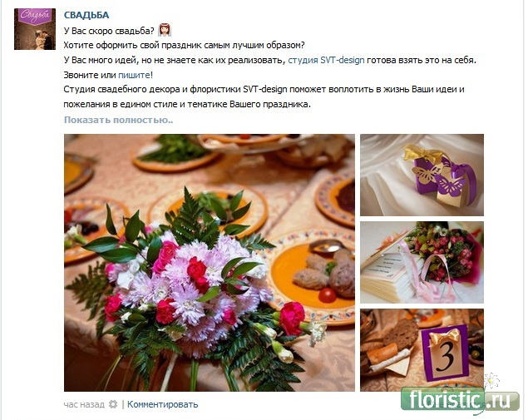Screen dimensions: 528x420
Task: View the invitation and pink bouquet photo
Action: point(422,262)
